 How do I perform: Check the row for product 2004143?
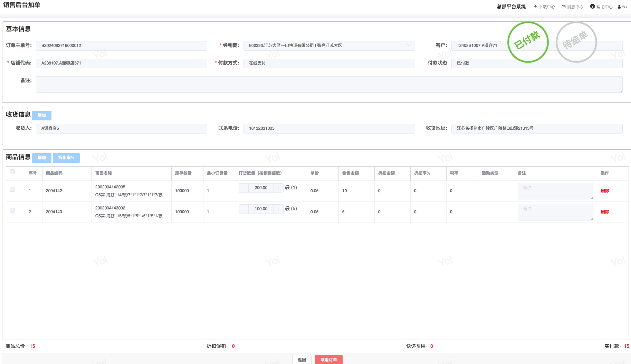[12, 210]
